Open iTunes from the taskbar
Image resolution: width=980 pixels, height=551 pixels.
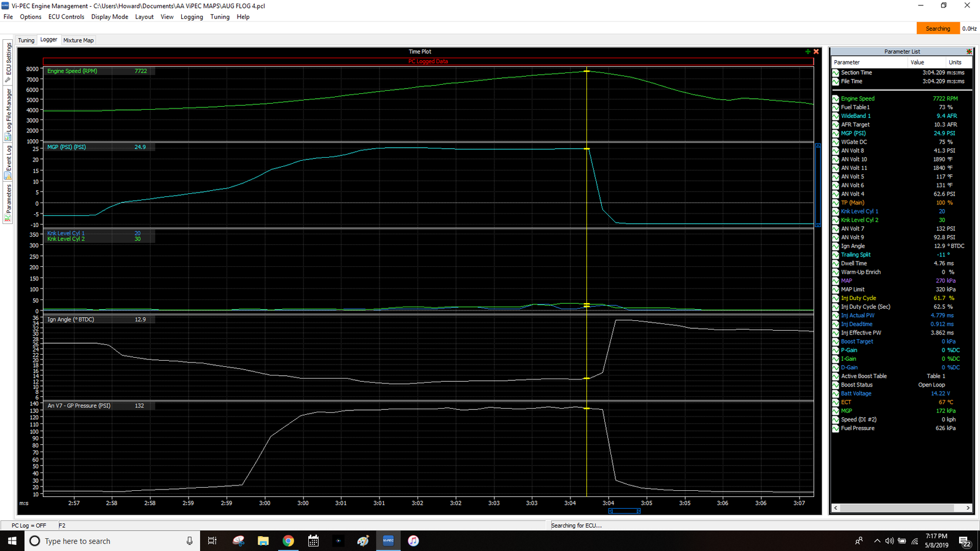pyautogui.click(x=413, y=541)
